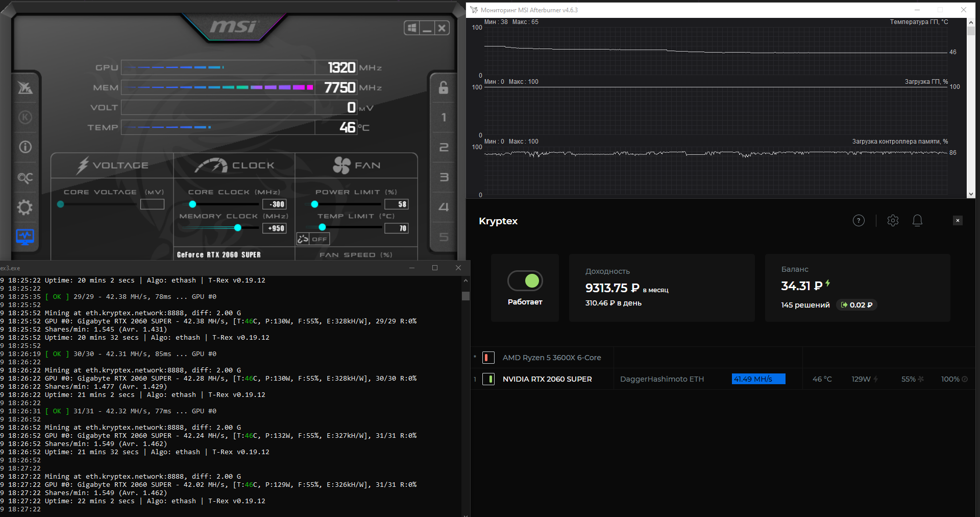Click the Clock section gauge icon
Image resolution: width=980 pixels, height=517 pixels.
point(211,165)
